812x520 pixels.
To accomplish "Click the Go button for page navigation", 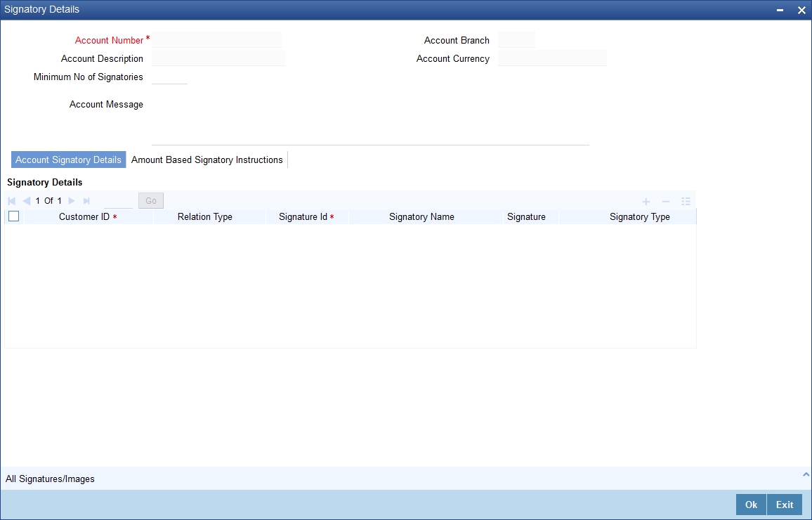I will click(x=151, y=200).
